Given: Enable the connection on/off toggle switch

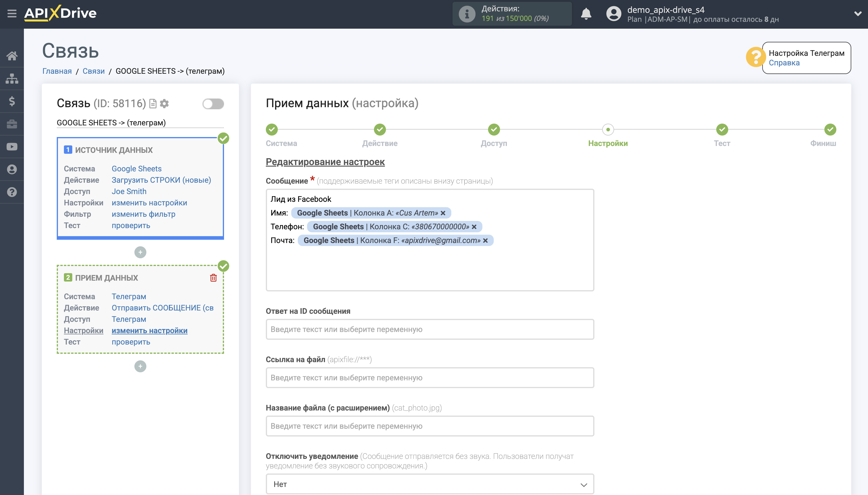Looking at the screenshot, I should (x=213, y=104).
